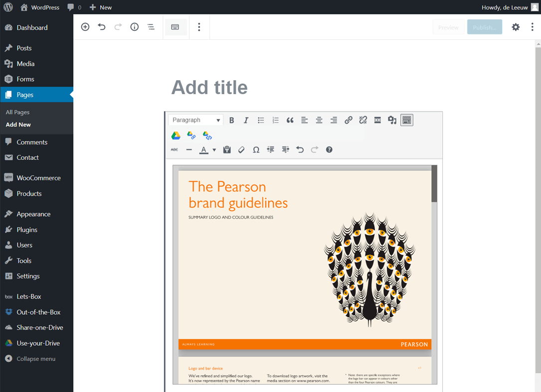Open block more options beside the keyboard icon
This screenshot has width=541, height=392.
(x=199, y=27)
